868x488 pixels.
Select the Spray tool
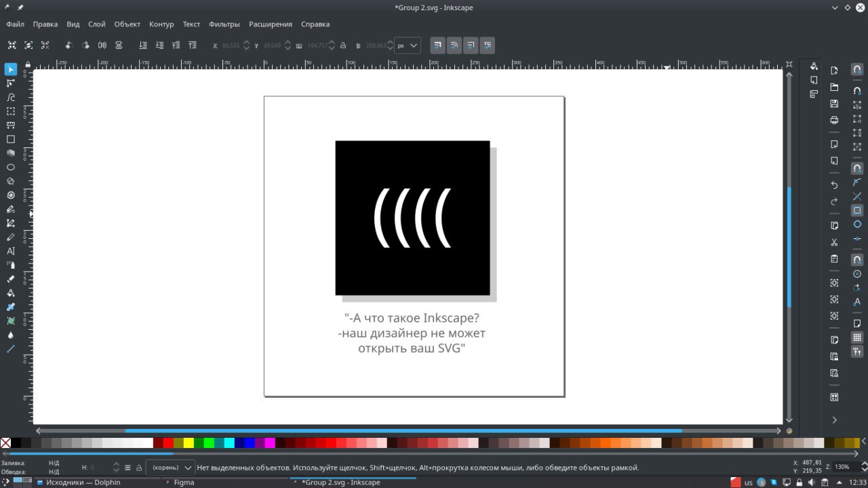click(11, 265)
